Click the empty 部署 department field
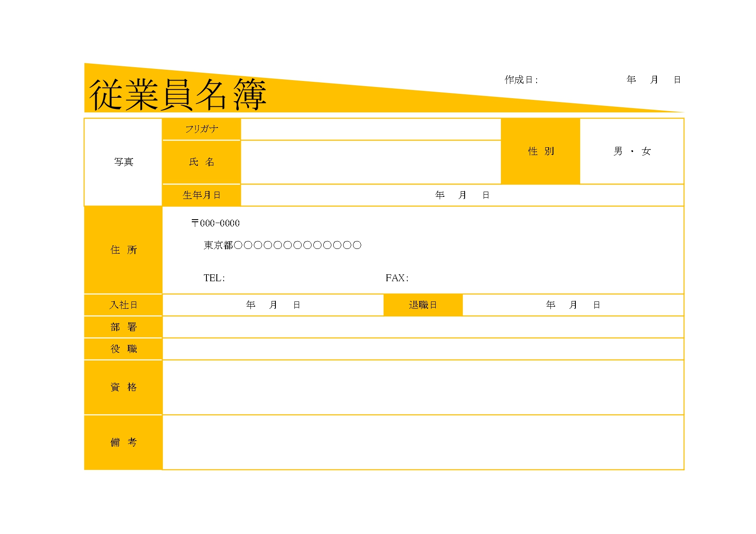 click(422, 327)
